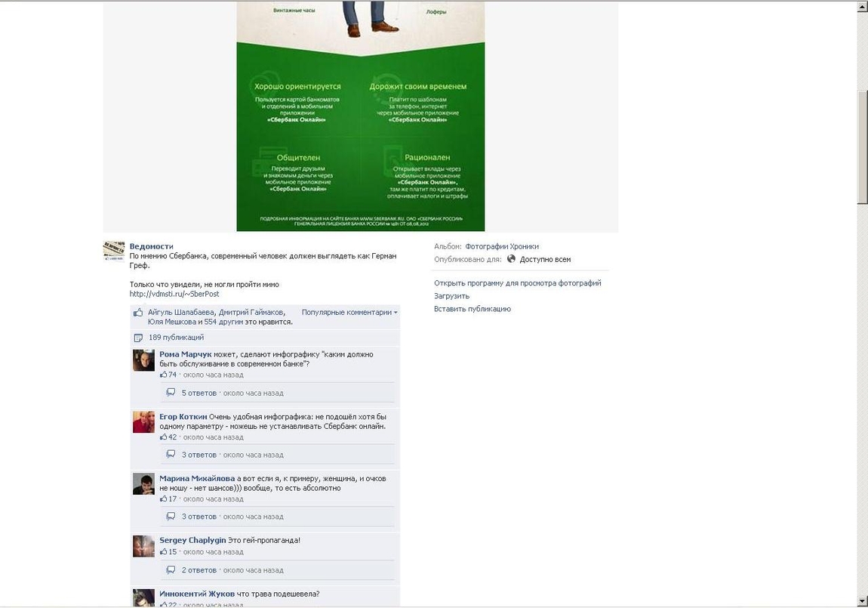Click reply icon under Марина Михайлова's comment

171,516
